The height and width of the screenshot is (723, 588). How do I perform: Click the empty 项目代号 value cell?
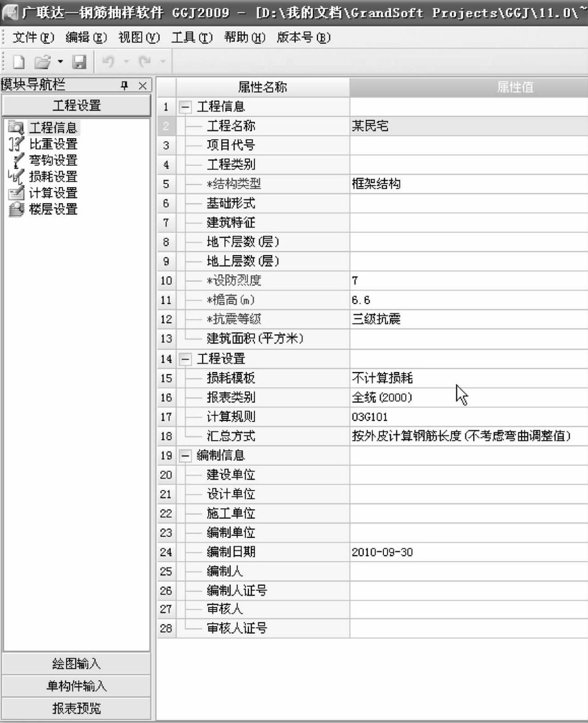[469, 146]
